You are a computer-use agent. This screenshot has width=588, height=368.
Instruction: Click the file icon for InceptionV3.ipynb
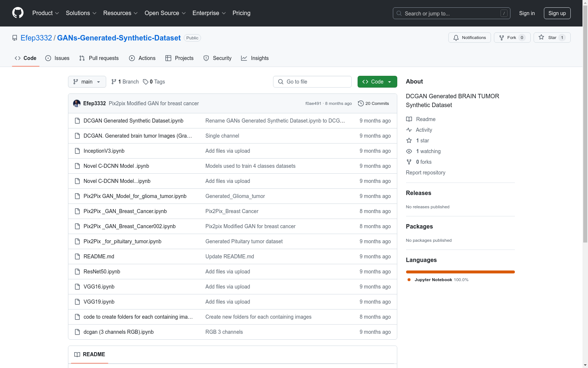77,151
